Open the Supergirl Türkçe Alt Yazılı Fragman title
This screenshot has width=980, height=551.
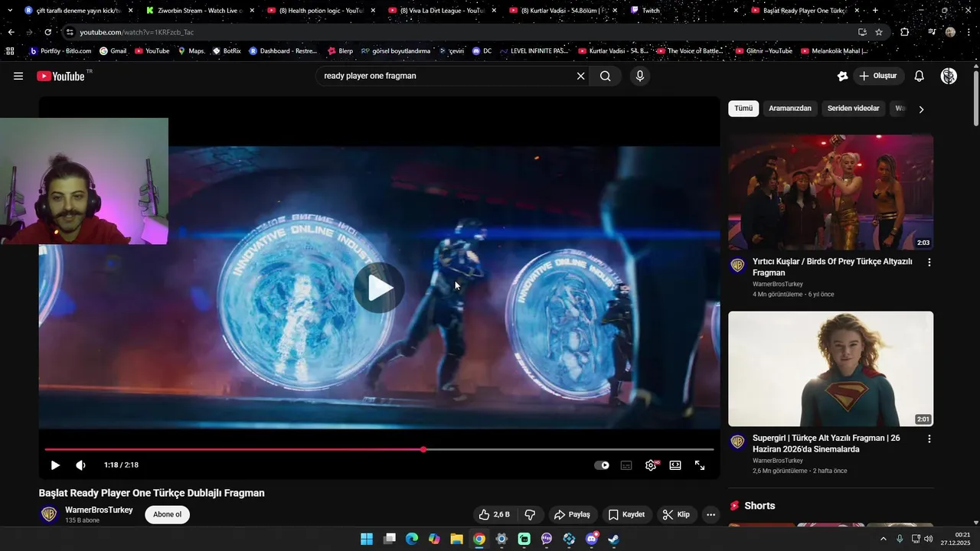tap(826, 444)
